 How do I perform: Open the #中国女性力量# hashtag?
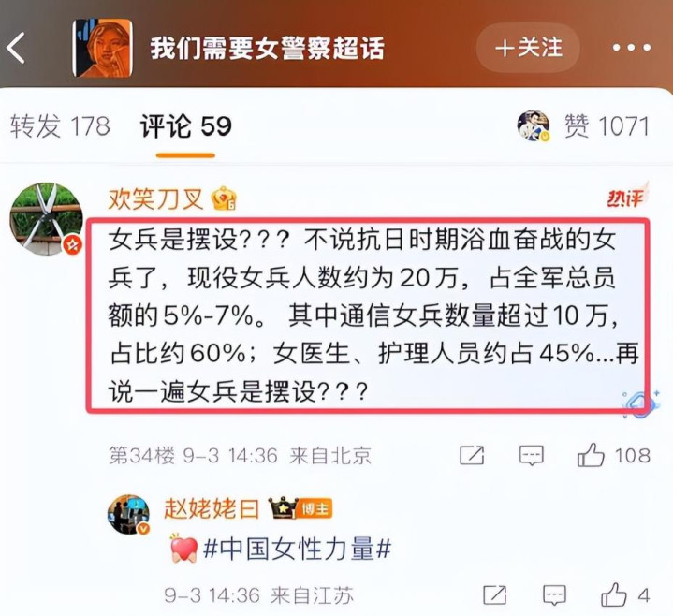(x=297, y=549)
